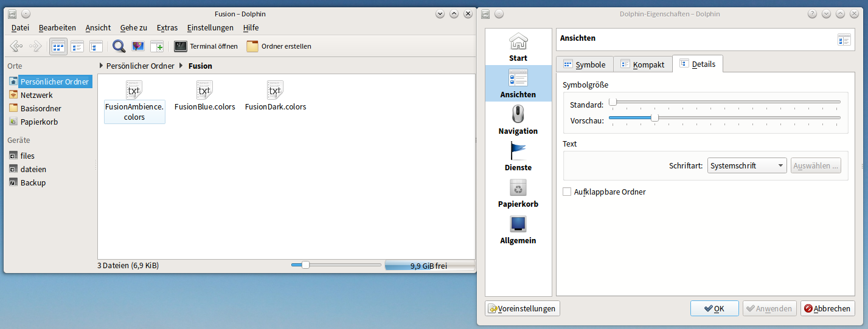This screenshot has width=868, height=329.
Task: Enable Aufklappbare Ordner checkbox
Action: [x=567, y=192]
